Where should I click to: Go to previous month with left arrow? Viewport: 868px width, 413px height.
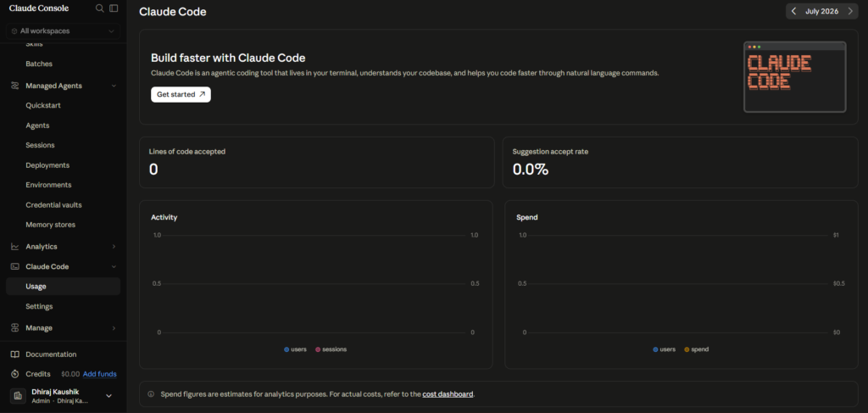click(x=793, y=11)
